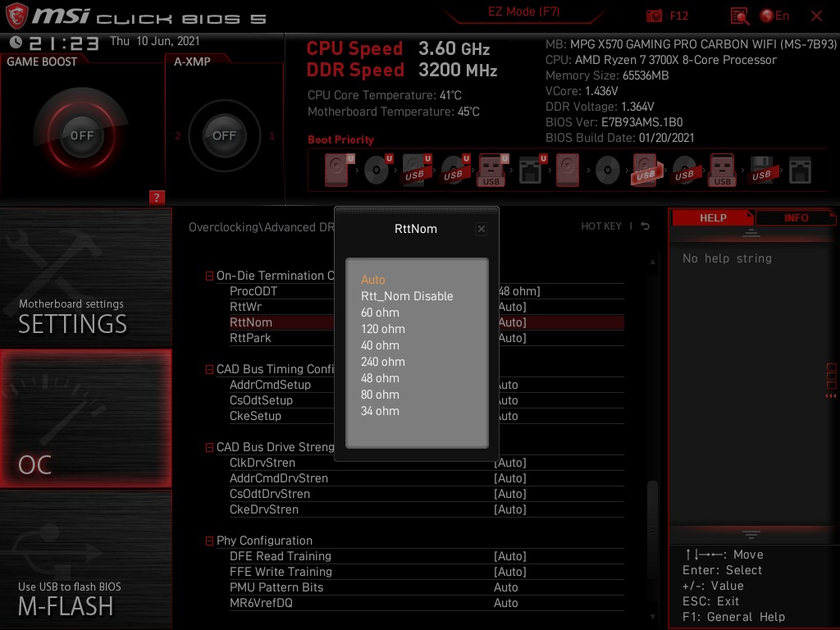
Task: Select the AddrCmdSetup row
Action: pos(427,385)
